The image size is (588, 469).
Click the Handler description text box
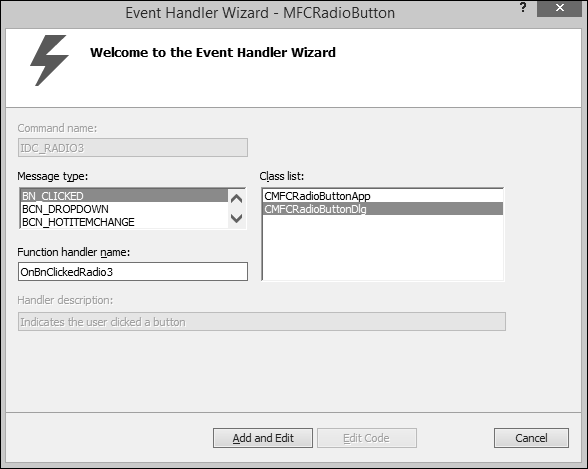(x=262, y=322)
